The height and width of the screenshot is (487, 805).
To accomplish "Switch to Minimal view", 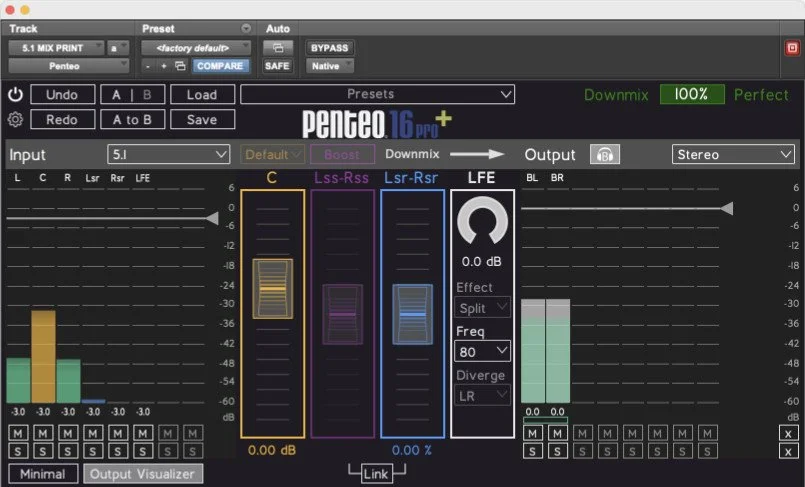I will point(43,474).
